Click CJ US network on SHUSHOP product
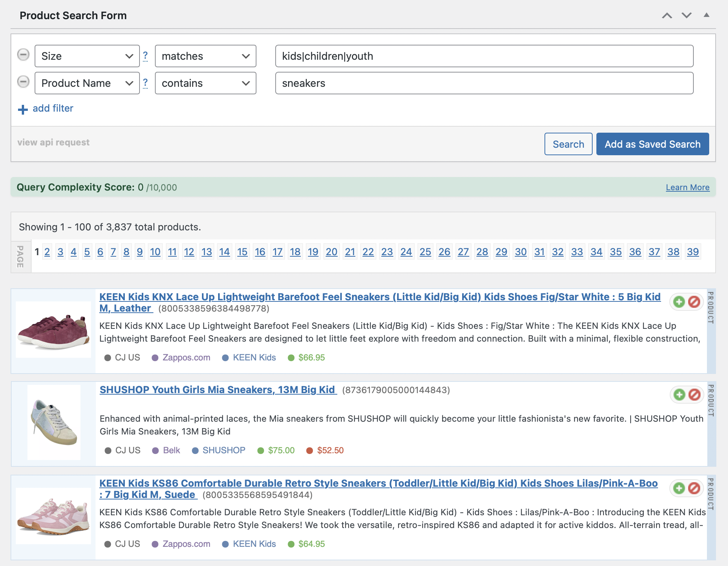Image resolution: width=728 pixels, height=566 pixels. tap(128, 450)
